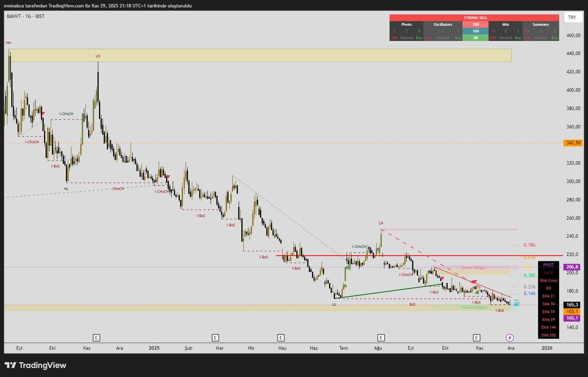The image size is (588, 377).
Task: Open the earnings marker near Mar 2025
Action: [215, 338]
